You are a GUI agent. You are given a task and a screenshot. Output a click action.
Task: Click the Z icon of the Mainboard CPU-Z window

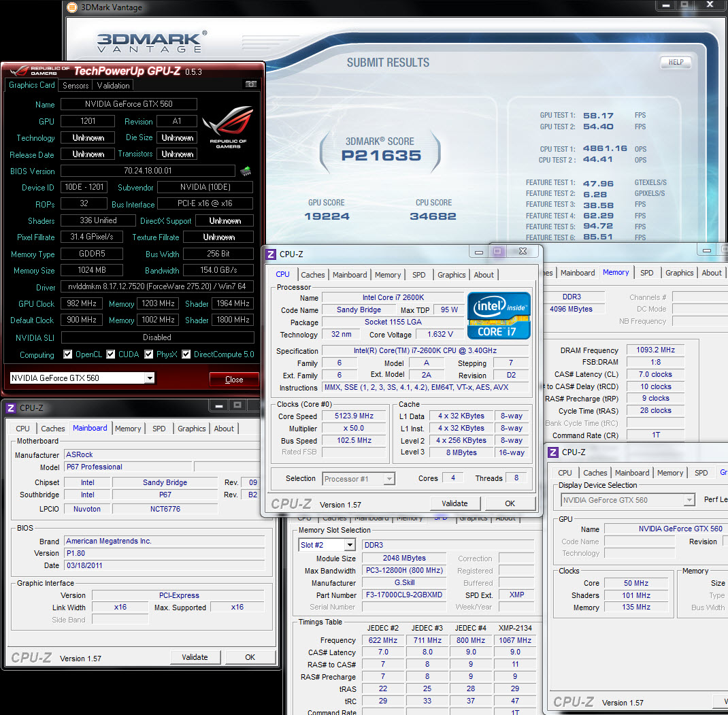[11, 408]
